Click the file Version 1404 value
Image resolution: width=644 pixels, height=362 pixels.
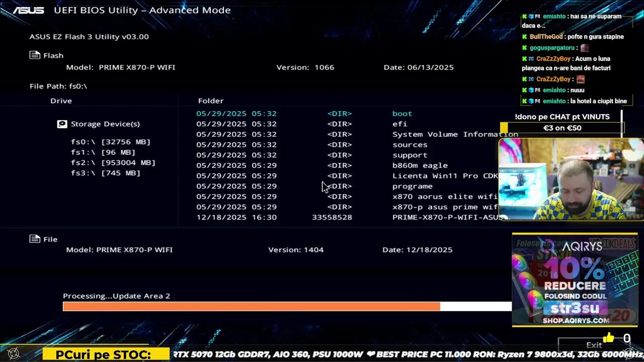click(x=313, y=249)
